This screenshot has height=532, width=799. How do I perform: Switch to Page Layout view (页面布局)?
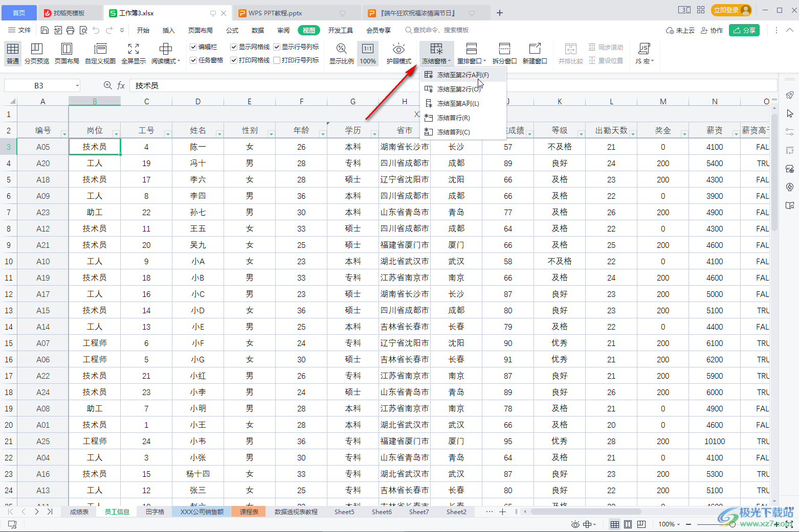click(x=67, y=54)
